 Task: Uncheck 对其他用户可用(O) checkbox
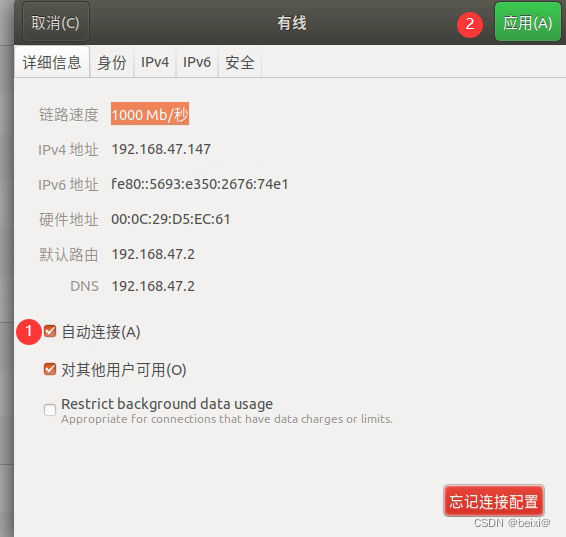[50, 369]
